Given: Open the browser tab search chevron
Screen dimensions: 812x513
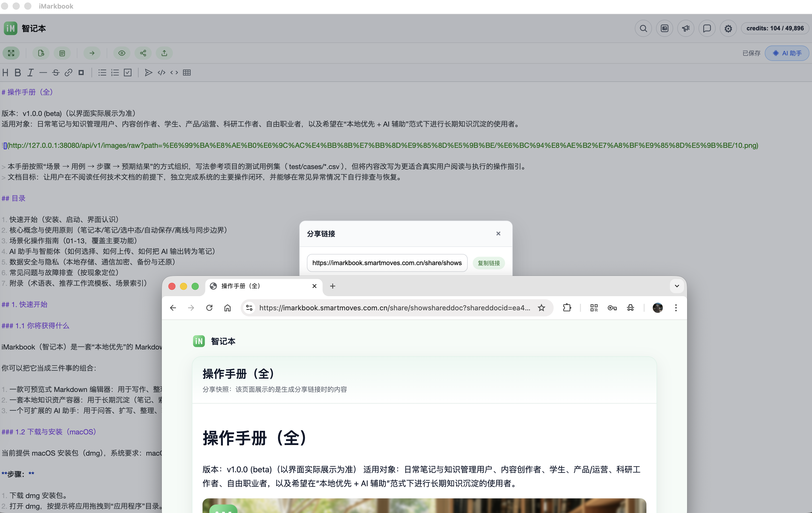Looking at the screenshot, I should click(x=676, y=286).
